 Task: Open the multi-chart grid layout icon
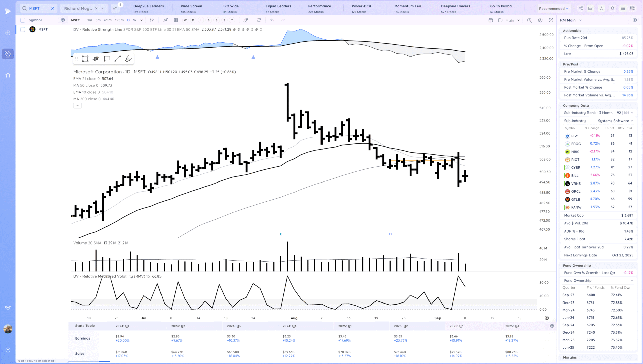[176, 20]
